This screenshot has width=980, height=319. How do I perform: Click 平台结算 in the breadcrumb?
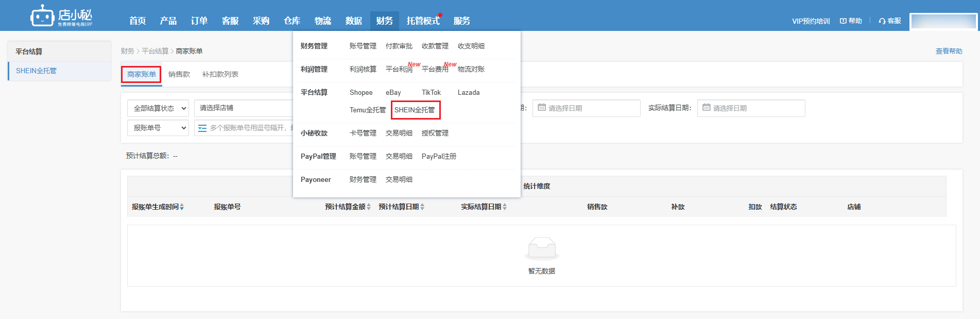[155, 51]
